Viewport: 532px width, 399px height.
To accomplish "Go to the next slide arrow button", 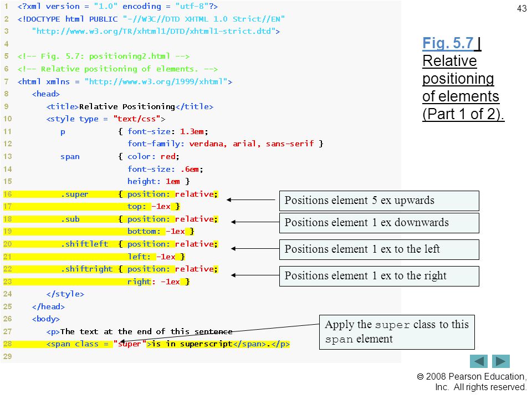I will pos(501,361).
